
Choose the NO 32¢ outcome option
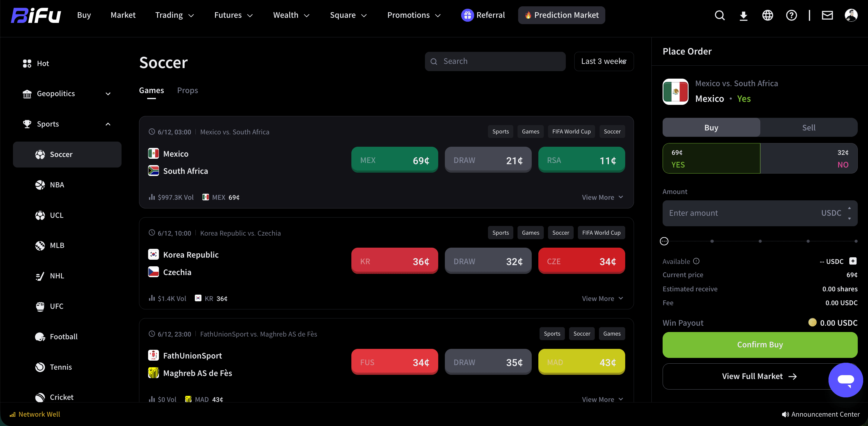[x=809, y=158]
